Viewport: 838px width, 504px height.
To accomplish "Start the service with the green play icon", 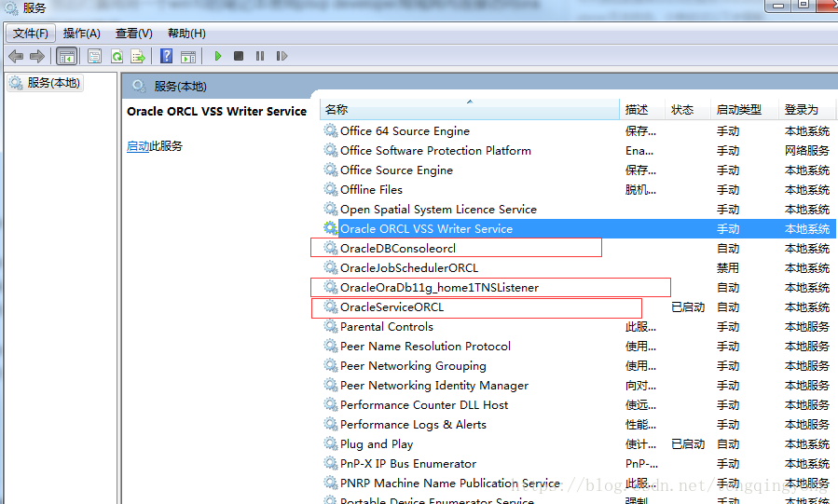I will tap(217, 56).
